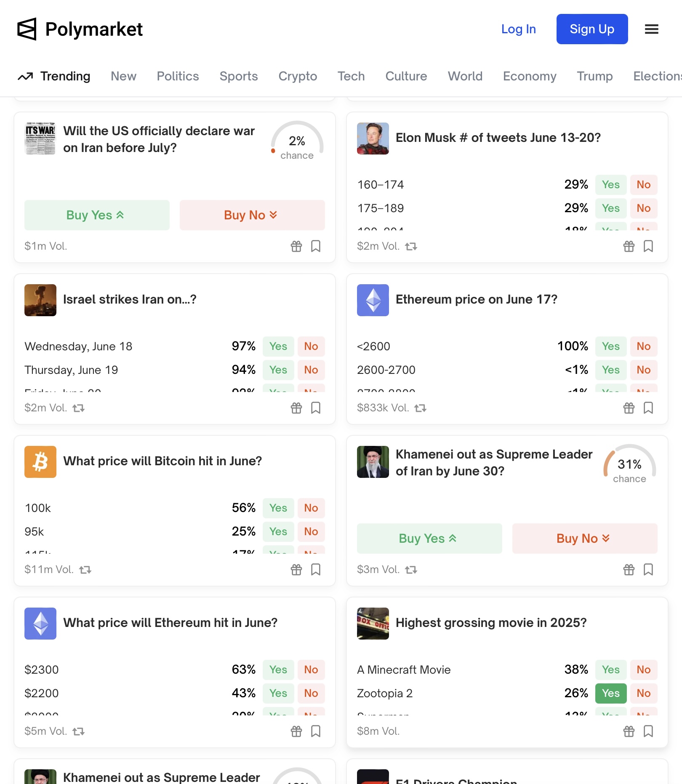
Task: Gift icon on Ethereum hit in June card
Action: click(x=296, y=731)
